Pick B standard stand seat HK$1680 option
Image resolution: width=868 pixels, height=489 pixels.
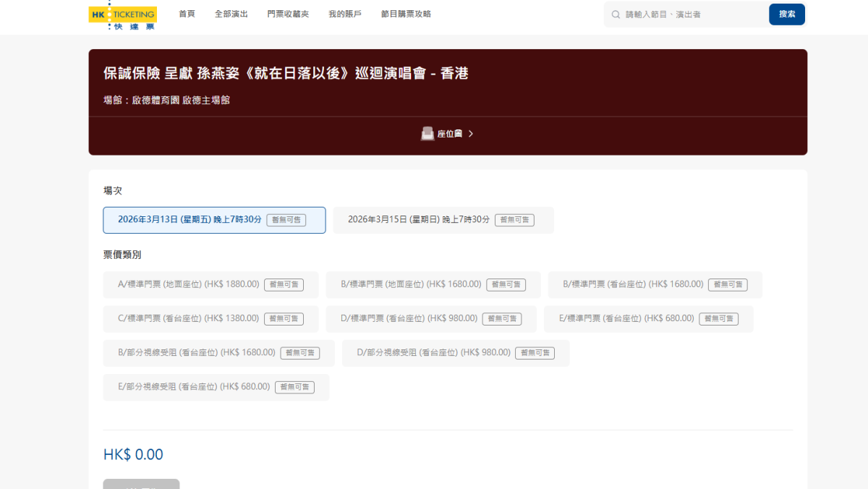coord(655,284)
